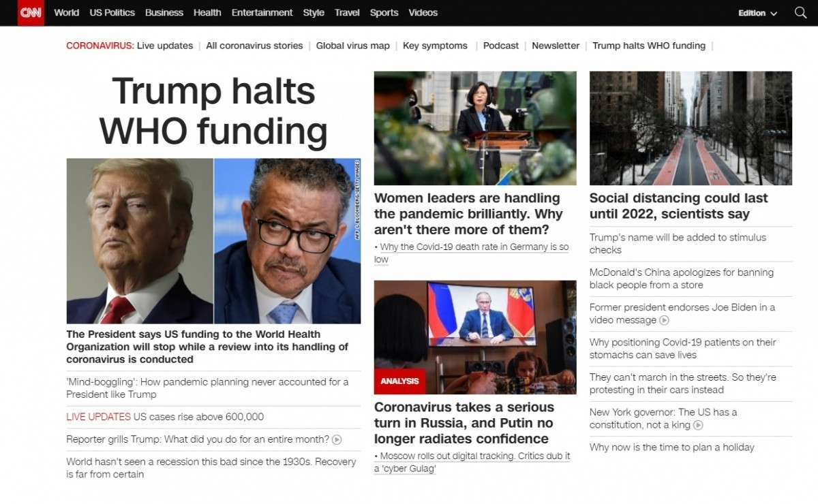
Task: Open the Key symptoms link
Action: [435, 46]
